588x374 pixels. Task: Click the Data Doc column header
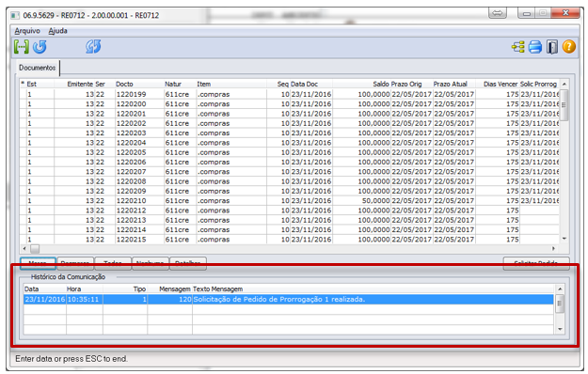click(304, 85)
